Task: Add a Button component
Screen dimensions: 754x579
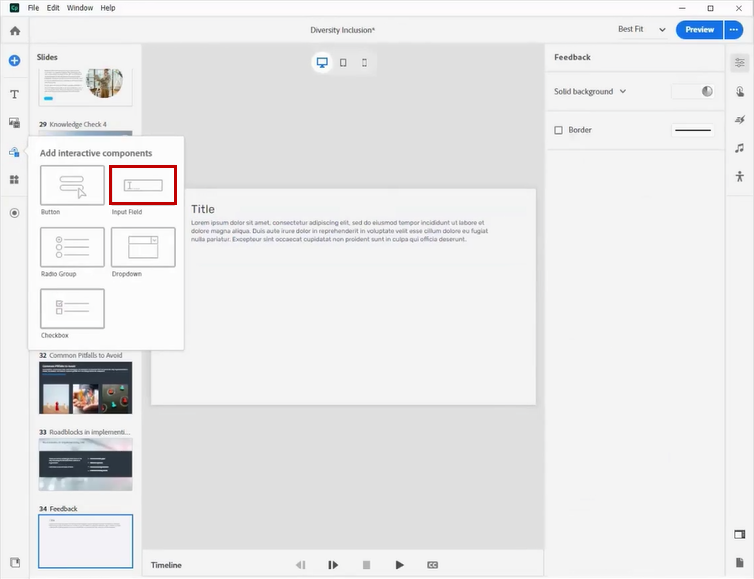Action: tap(72, 185)
